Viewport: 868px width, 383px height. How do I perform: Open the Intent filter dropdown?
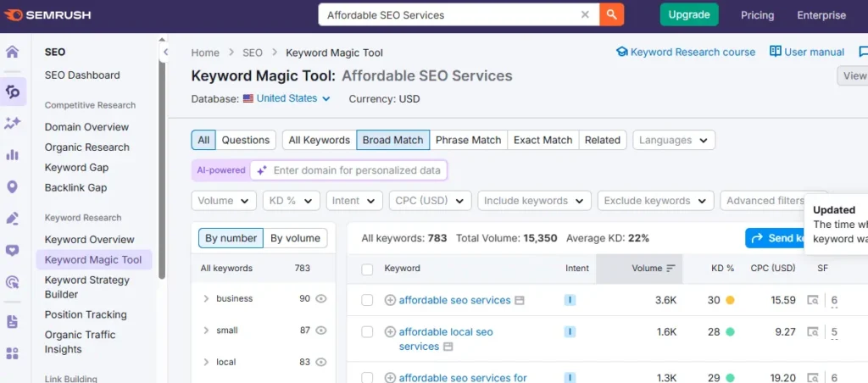point(354,201)
